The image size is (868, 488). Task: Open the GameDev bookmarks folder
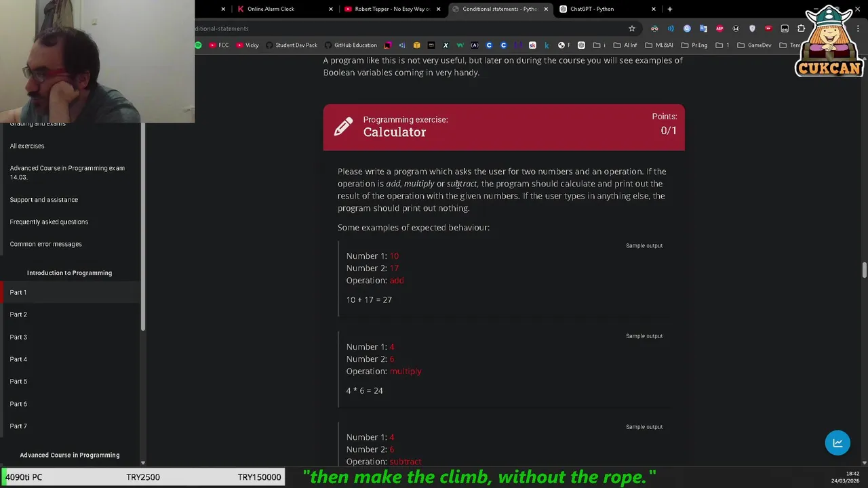point(753,45)
